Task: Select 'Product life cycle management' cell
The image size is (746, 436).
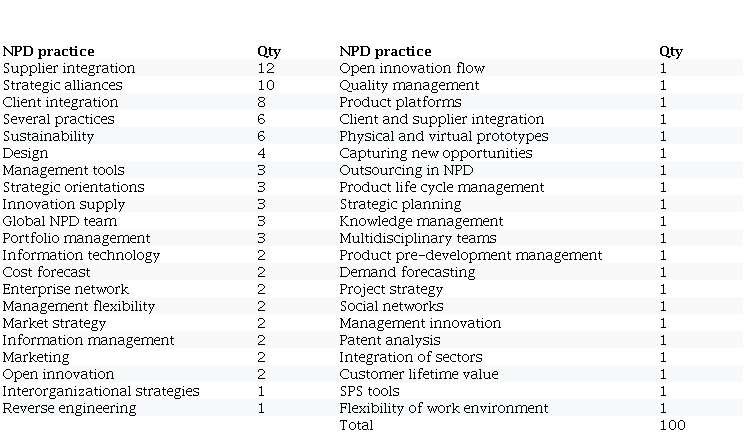Action: (x=442, y=187)
